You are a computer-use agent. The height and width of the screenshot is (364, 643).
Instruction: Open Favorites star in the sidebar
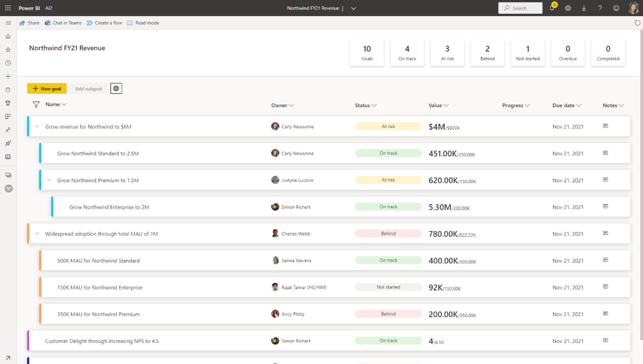(x=8, y=49)
